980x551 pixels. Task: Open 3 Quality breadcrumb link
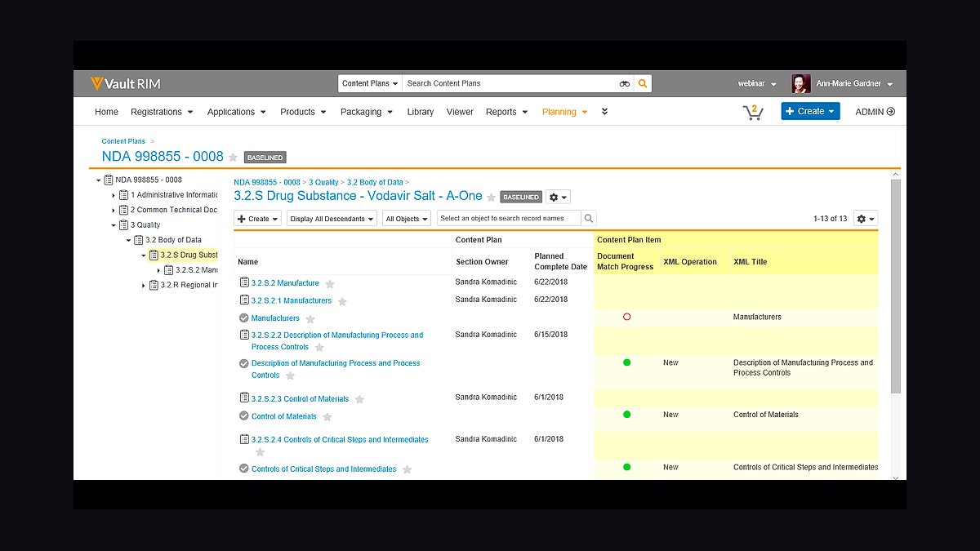pyautogui.click(x=323, y=182)
